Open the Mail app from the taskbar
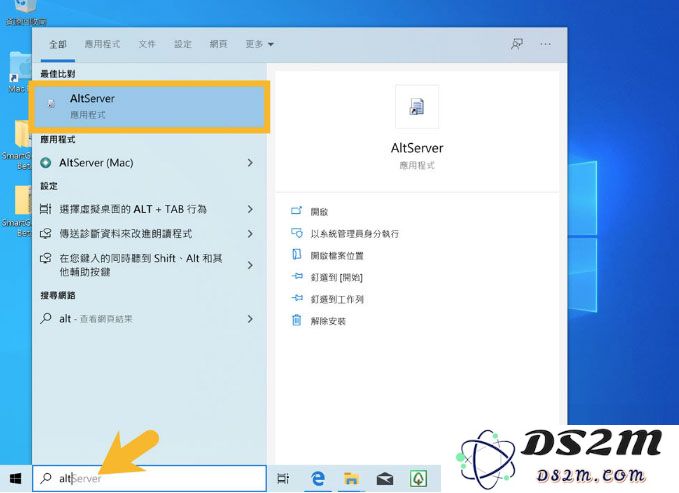 tap(385, 479)
